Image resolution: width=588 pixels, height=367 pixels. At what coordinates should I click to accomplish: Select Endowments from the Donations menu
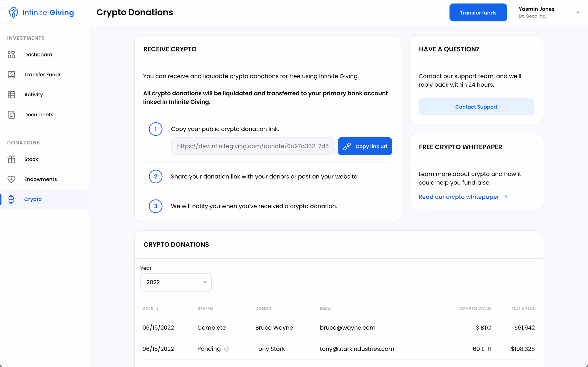(40, 179)
